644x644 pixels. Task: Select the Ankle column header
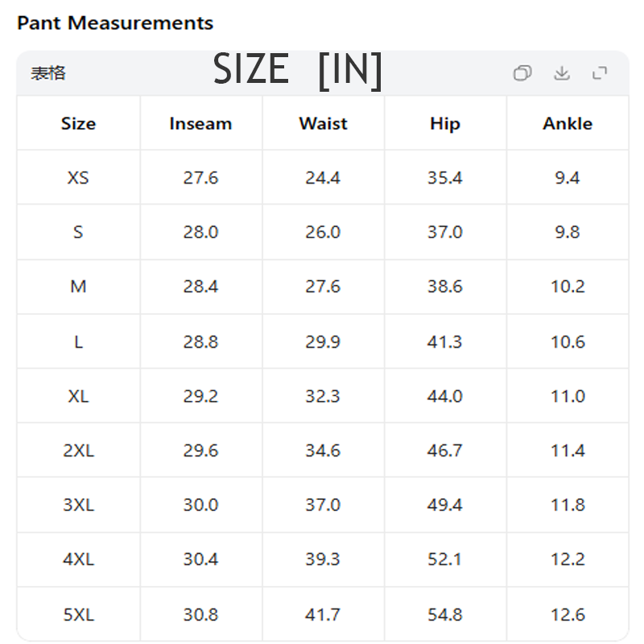568,124
